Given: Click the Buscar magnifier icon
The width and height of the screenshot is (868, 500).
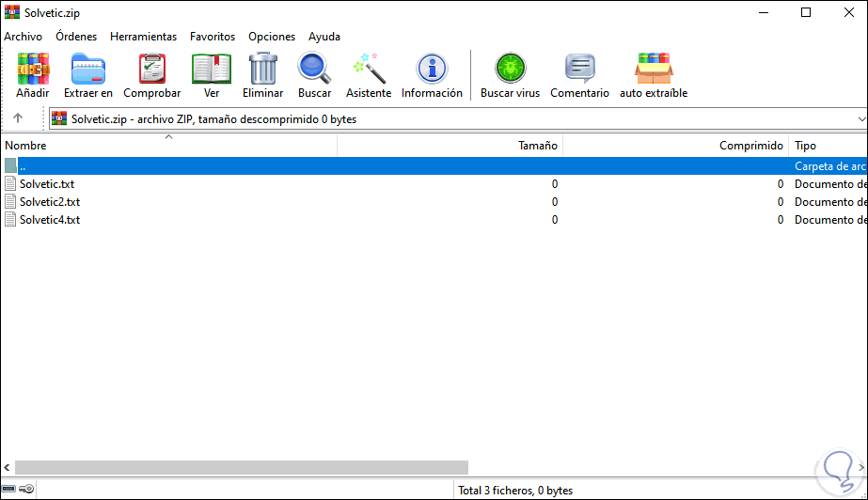Looking at the screenshot, I should coord(314,68).
